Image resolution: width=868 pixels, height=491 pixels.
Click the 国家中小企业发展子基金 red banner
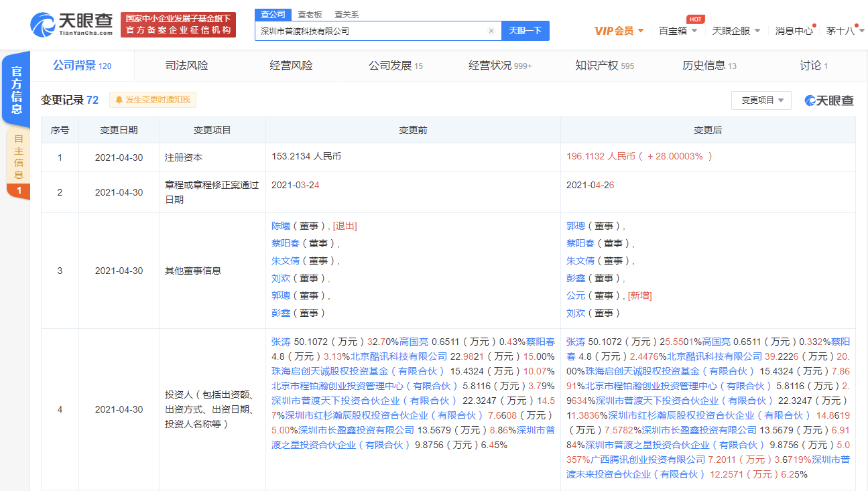coord(178,25)
